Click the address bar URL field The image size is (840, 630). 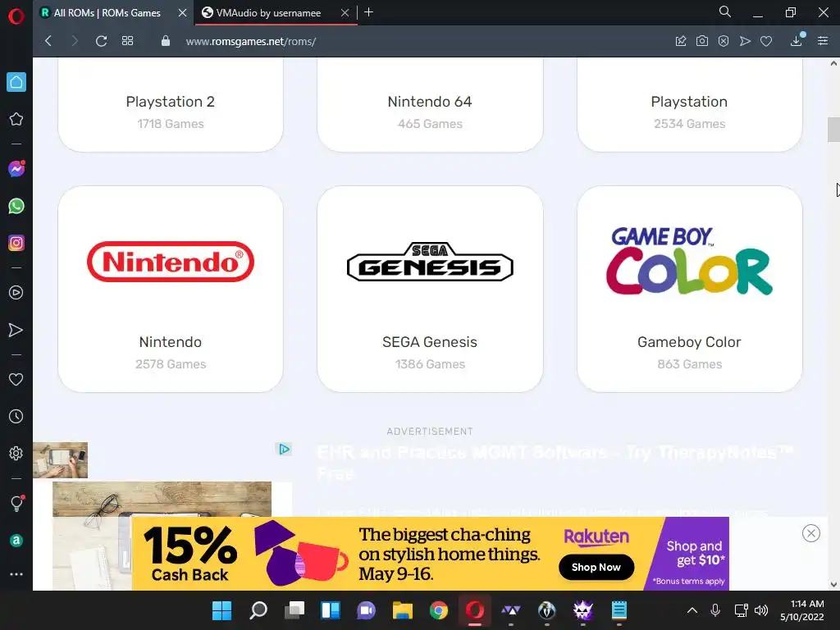[x=418, y=41]
